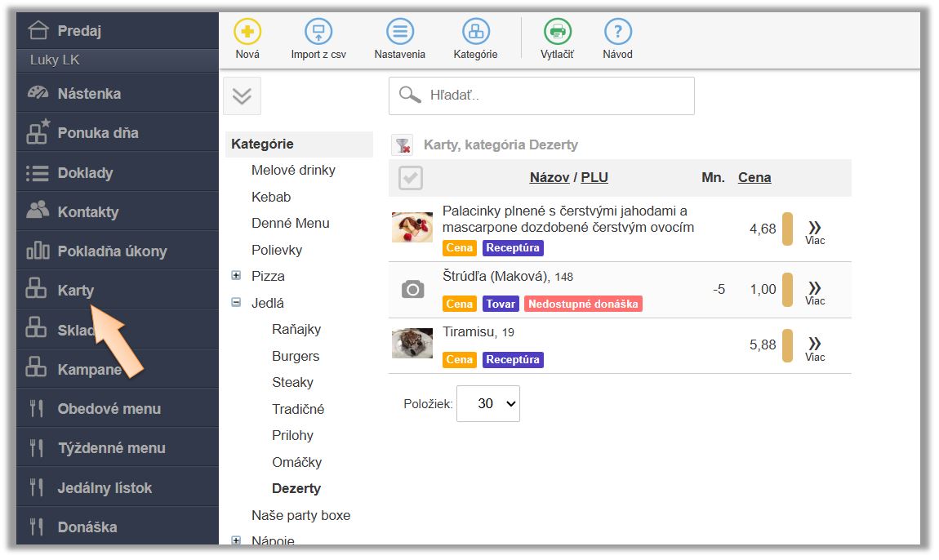Click camera placeholder for Štrúdľa item
This screenshot has width=939, height=560.
click(x=412, y=289)
